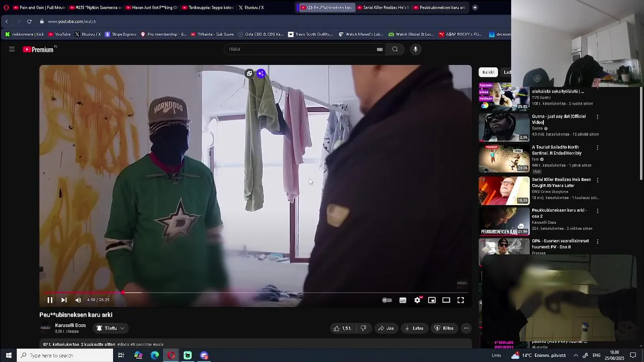
Task: Open Stripe Express bookmark
Action: tap(121, 34)
